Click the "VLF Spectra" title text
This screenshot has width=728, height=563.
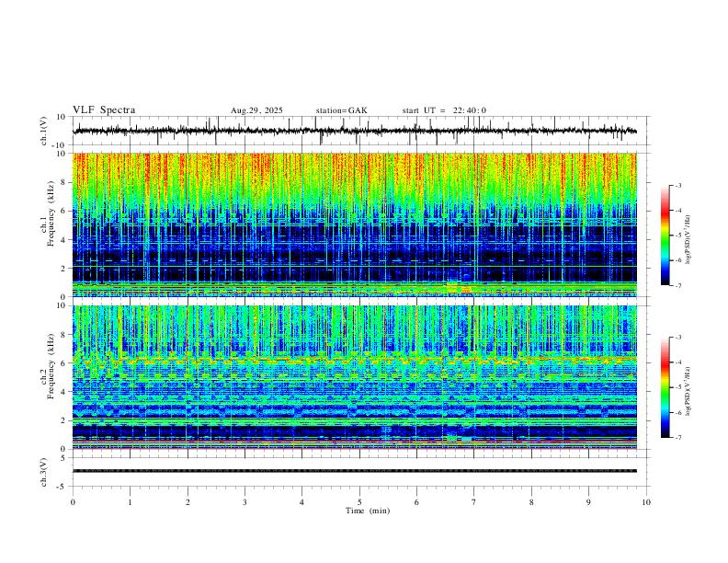click(104, 110)
